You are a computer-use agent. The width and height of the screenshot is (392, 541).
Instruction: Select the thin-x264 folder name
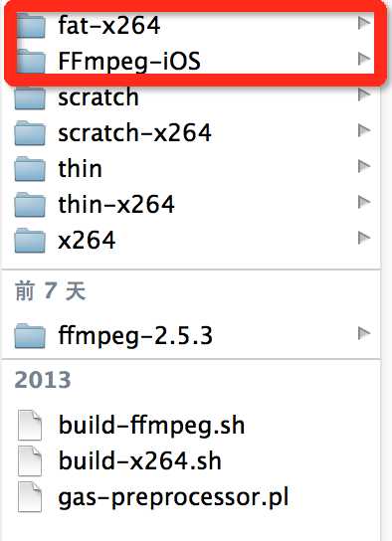pyautogui.click(x=116, y=204)
